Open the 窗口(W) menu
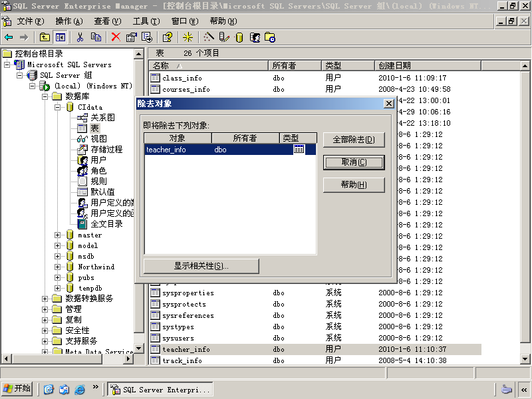 coord(185,21)
